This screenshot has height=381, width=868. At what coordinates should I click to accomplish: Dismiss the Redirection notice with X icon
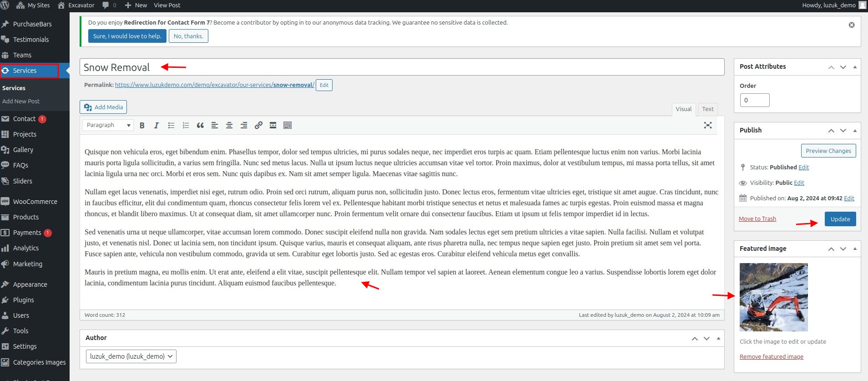pyautogui.click(x=851, y=25)
